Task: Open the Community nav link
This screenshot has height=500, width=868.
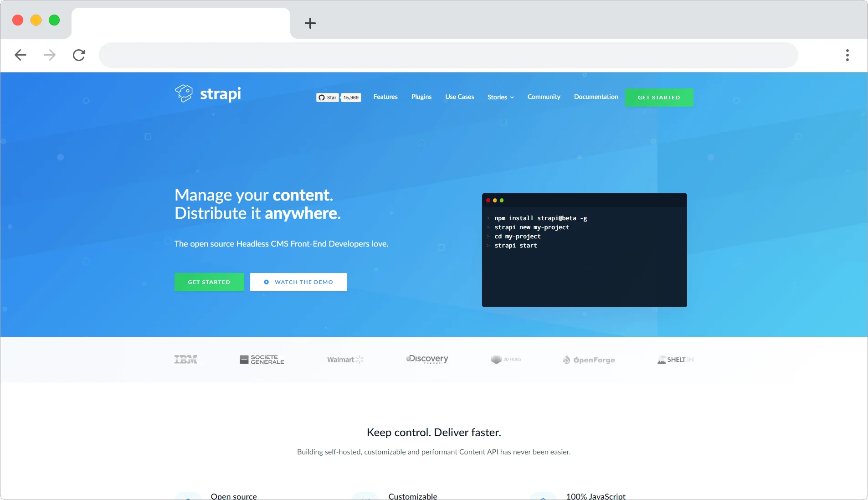Action: click(544, 97)
